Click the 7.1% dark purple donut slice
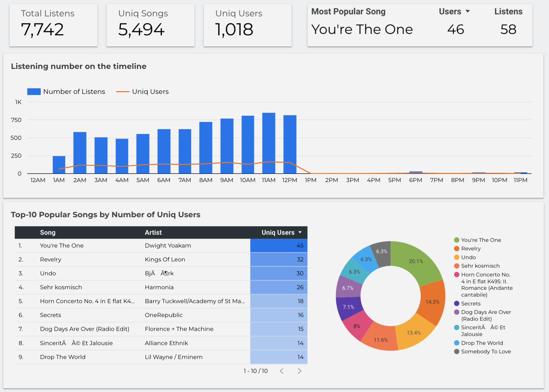This screenshot has height=392, width=549. [349, 307]
